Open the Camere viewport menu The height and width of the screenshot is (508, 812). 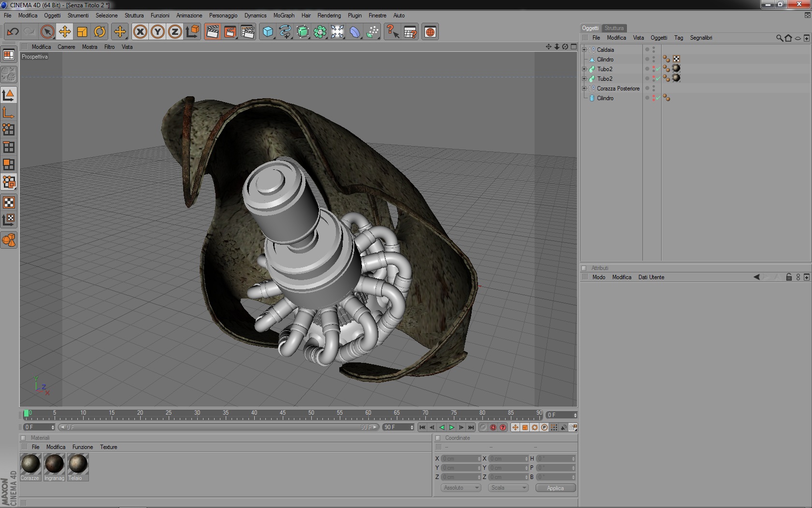tap(66, 47)
